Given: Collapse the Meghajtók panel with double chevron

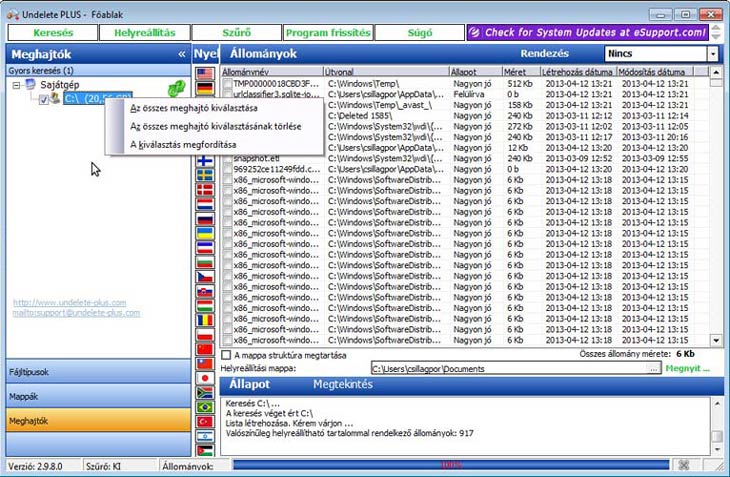Looking at the screenshot, I should [x=181, y=54].
